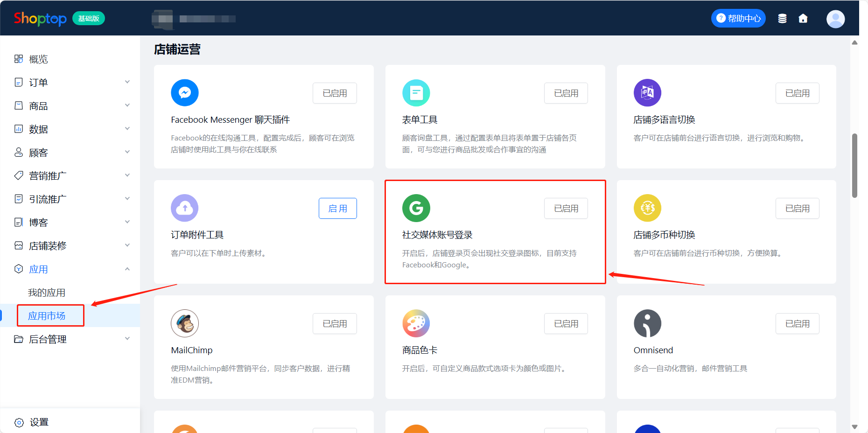Expand the 商品 menu chevron

coord(127,105)
